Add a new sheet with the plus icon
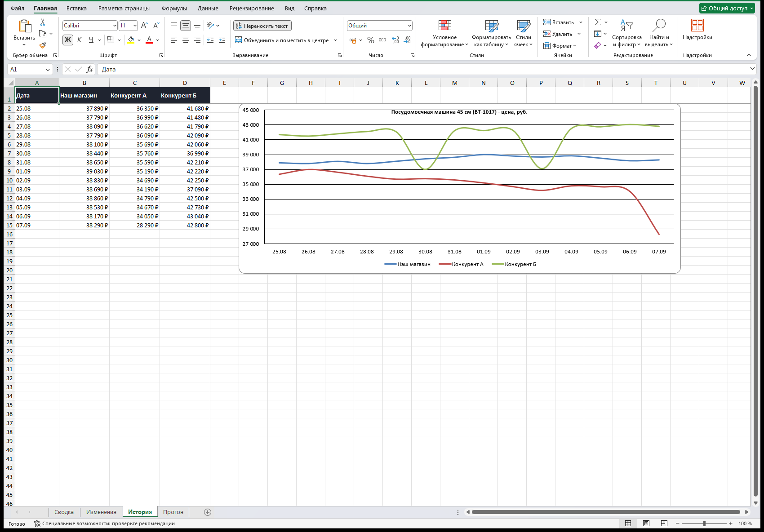Viewport: 764px width, 532px height. pyautogui.click(x=208, y=512)
